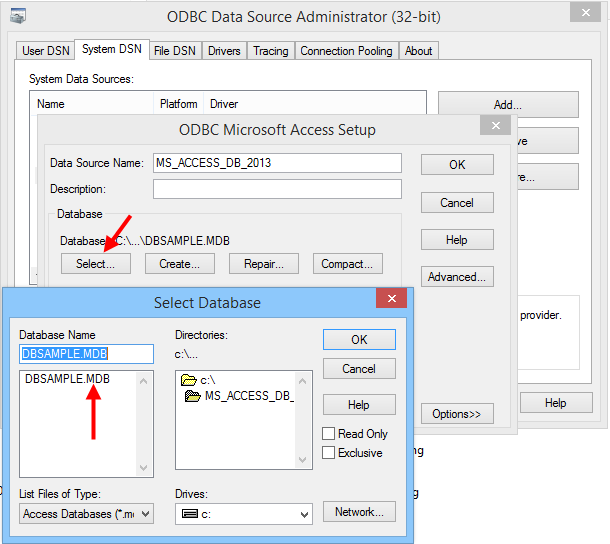Open Help in Select Database dialog

[359, 405]
